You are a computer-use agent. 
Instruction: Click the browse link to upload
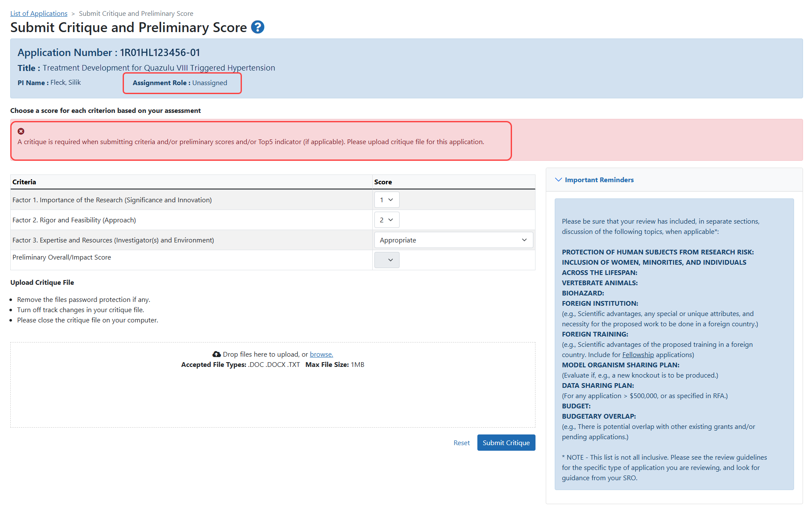321,354
